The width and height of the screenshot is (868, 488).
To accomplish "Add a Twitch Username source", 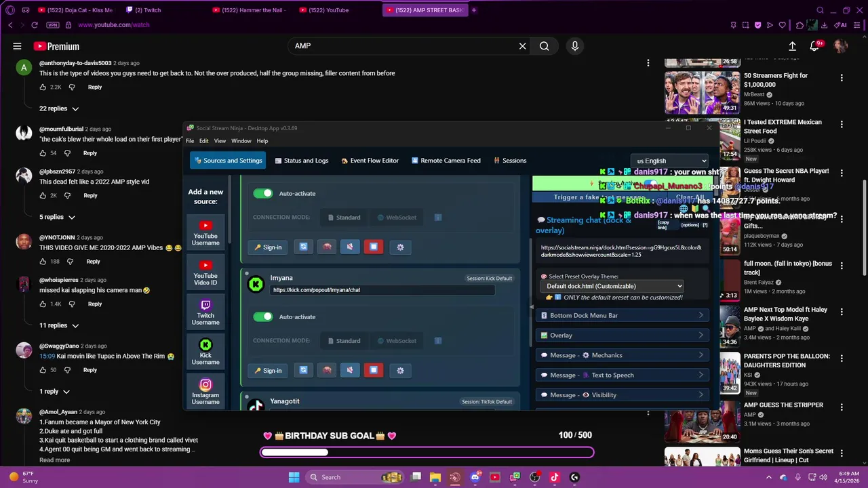I will pyautogui.click(x=205, y=312).
